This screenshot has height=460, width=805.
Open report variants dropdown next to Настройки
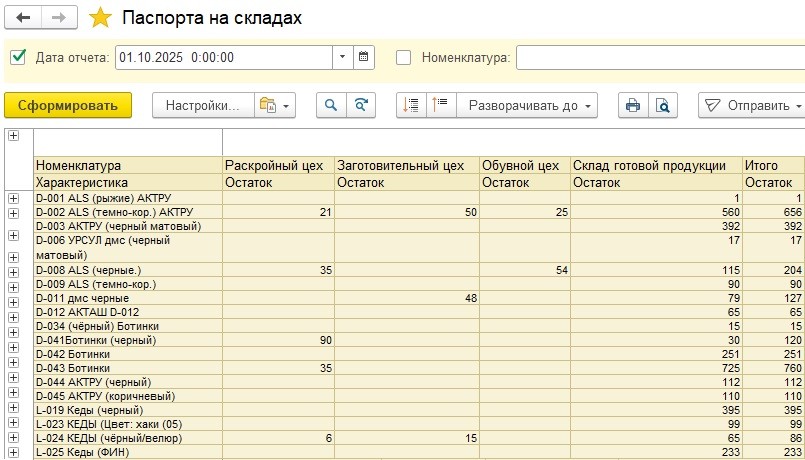tap(274, 105)
